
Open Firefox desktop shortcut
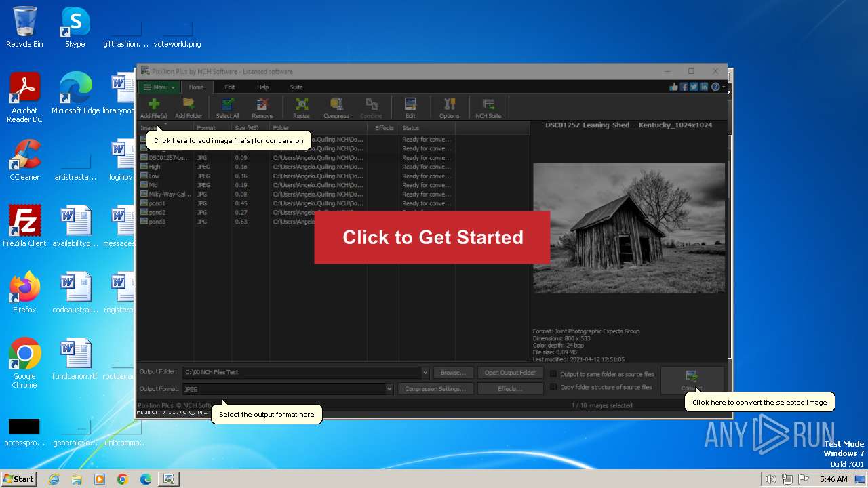coord(24,293)
